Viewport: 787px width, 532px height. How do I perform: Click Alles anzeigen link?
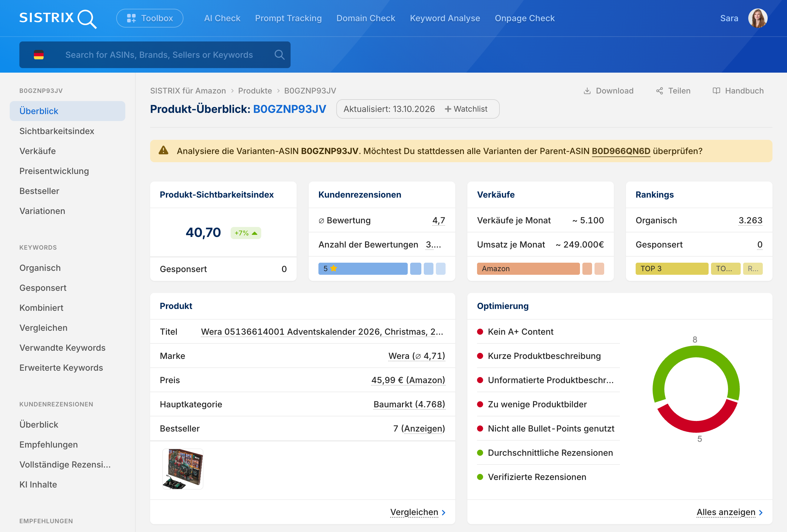729,512
